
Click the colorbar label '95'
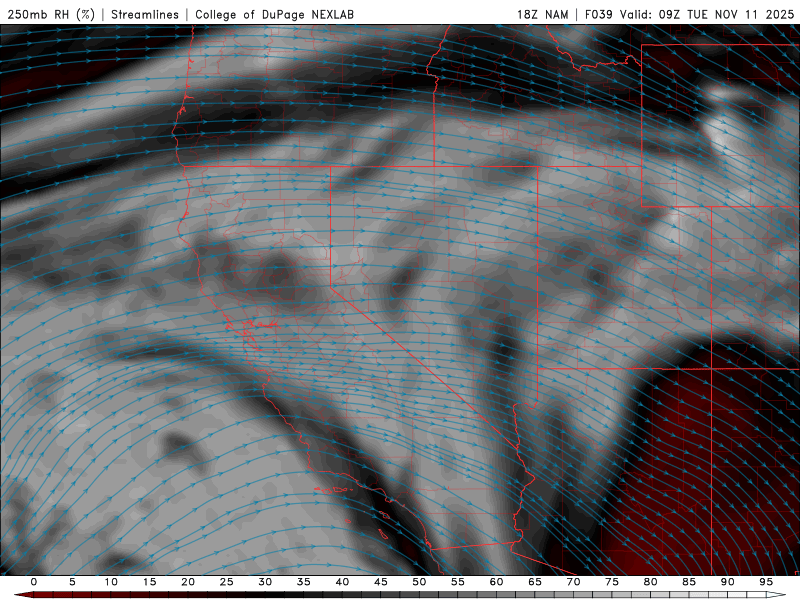pyautogui.click(x=766, y=582)
